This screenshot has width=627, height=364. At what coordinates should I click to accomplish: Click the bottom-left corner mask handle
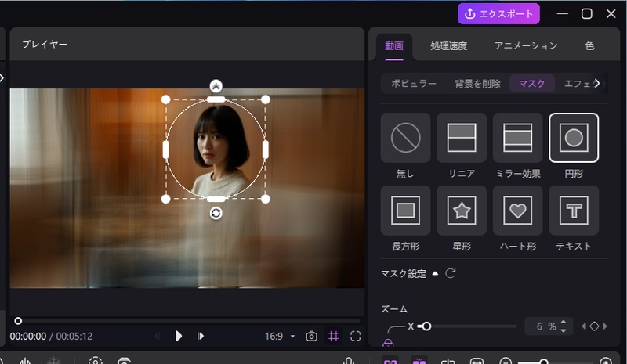point(165,199)
